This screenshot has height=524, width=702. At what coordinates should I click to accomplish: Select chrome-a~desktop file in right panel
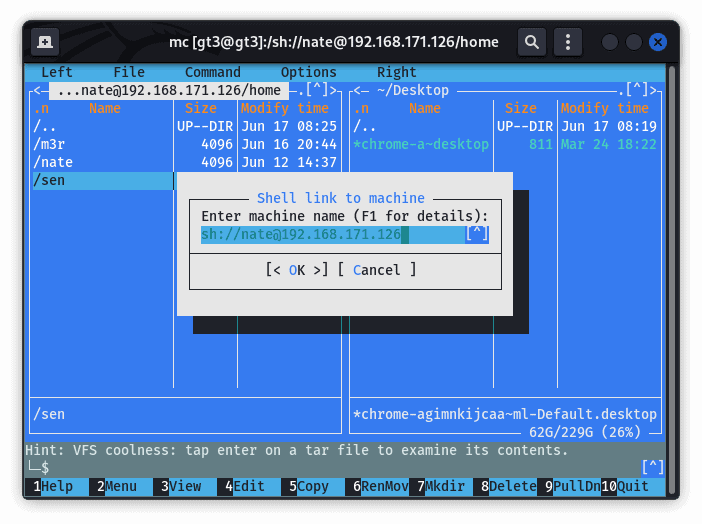coord(421,144)
